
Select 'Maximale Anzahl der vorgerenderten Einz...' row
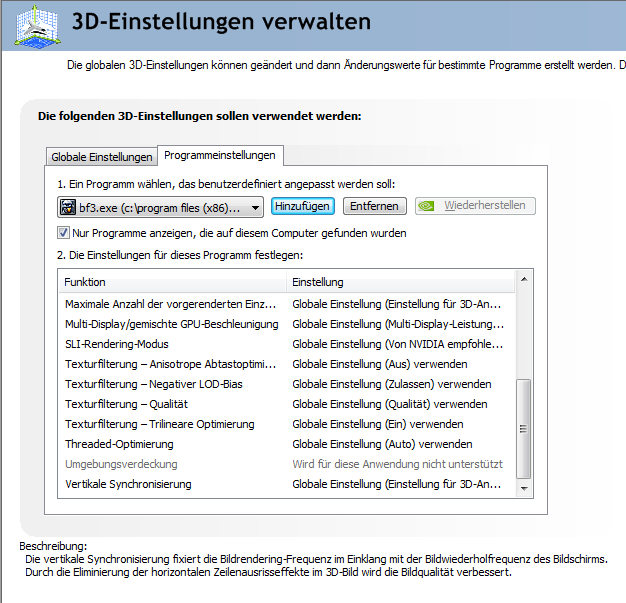click(287, 304)
